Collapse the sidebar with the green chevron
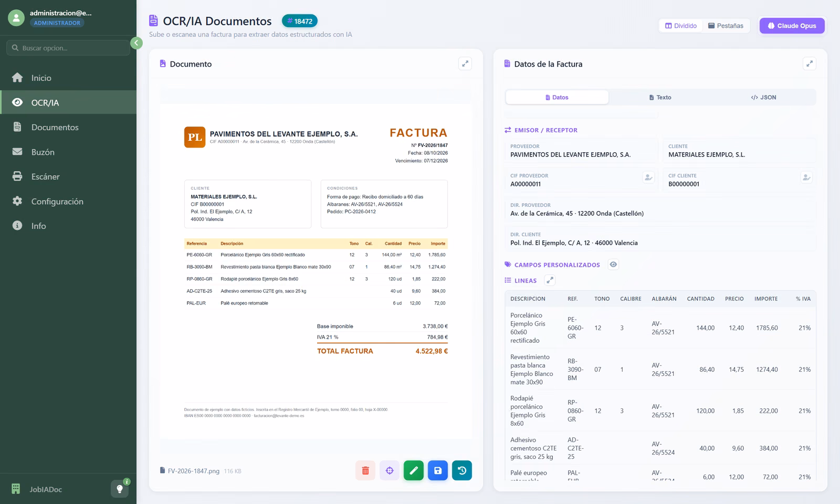 tap(136, 43)
